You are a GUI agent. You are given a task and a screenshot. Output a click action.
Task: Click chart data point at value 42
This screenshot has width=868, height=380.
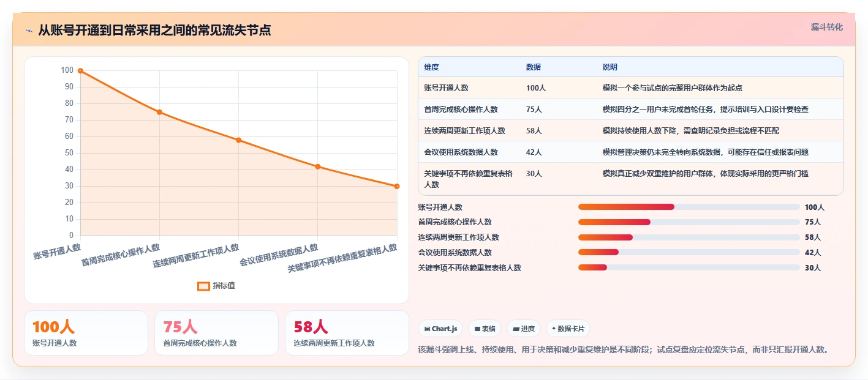click(317, 166)
